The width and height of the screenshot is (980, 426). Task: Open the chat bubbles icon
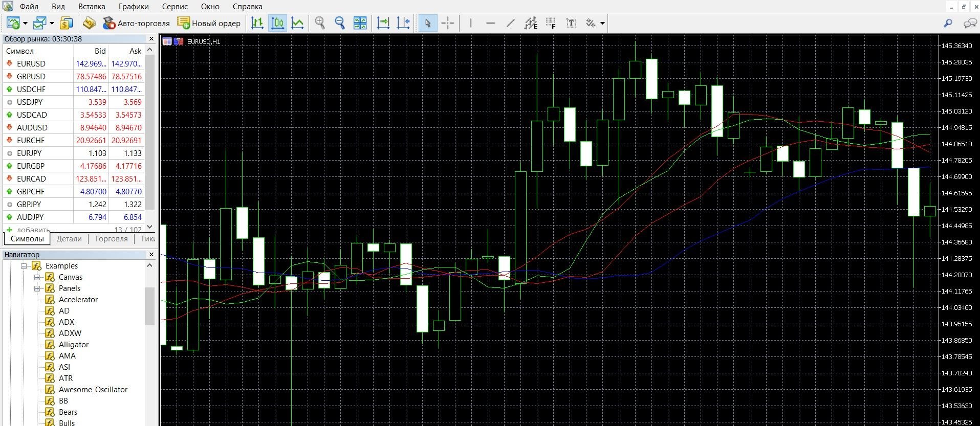click(970, 23)
